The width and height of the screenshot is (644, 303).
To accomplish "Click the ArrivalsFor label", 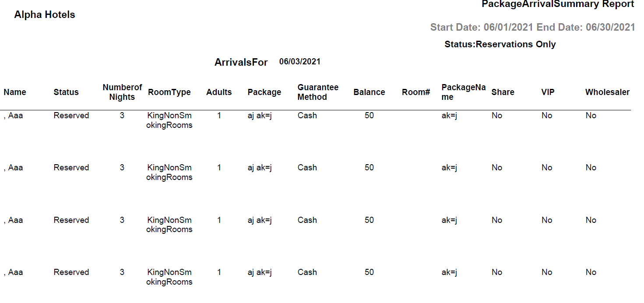I will (241, 62).
